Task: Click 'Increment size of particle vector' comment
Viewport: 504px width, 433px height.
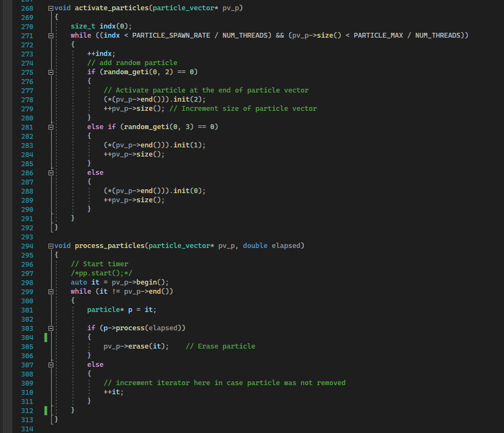Action: pos(243,109)
